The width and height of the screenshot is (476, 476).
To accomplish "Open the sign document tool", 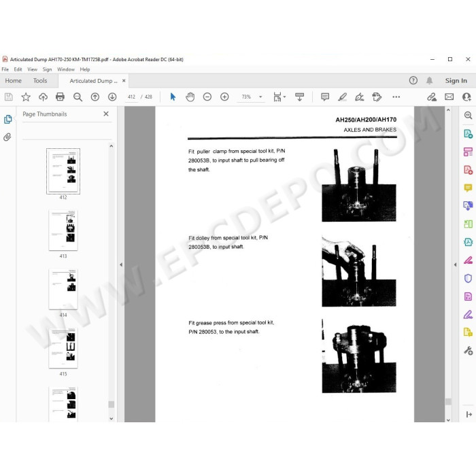I will click(x=360, y=97).
